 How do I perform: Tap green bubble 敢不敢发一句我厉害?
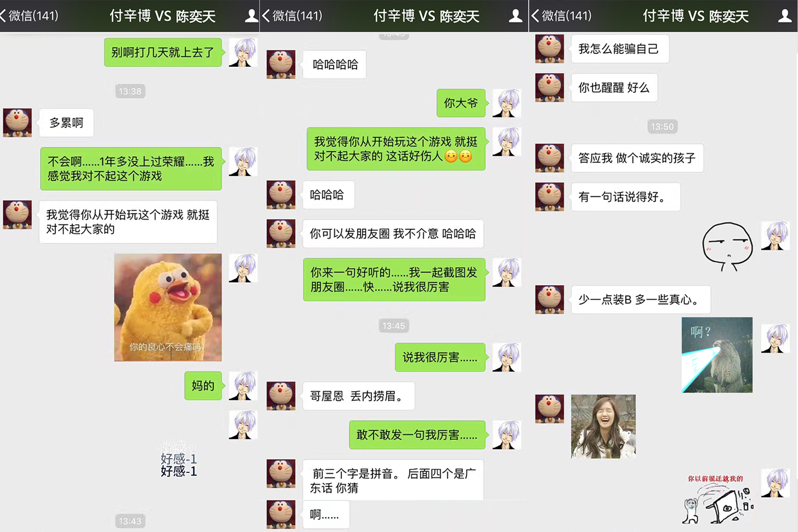(417, 435)
